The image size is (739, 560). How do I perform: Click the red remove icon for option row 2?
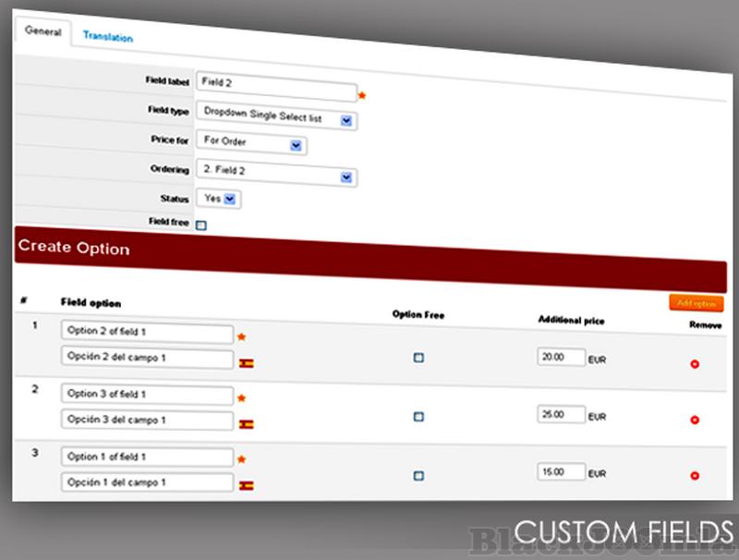click(695, 420)
